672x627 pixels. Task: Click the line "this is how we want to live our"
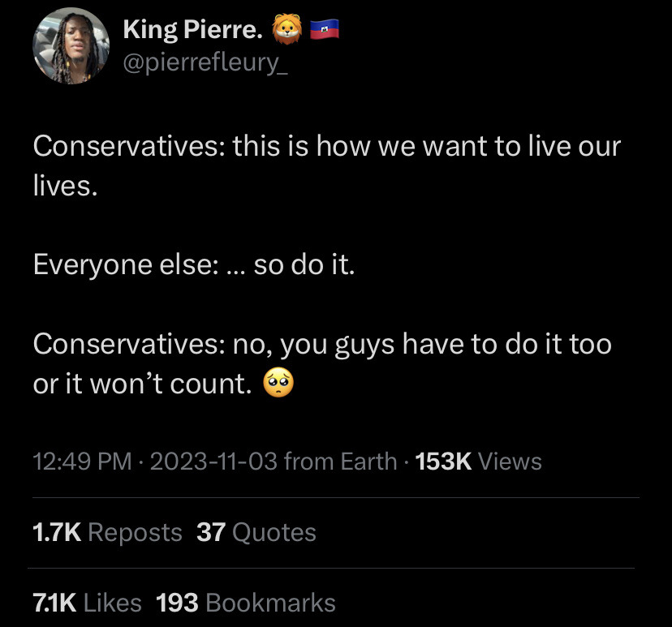(426, 147)
